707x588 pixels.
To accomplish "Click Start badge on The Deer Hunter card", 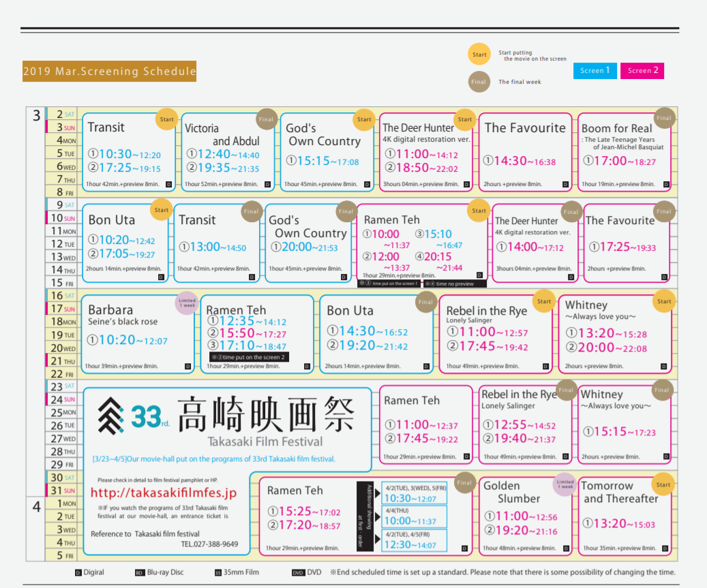I will pyautogui.click(x=465, y=119).
